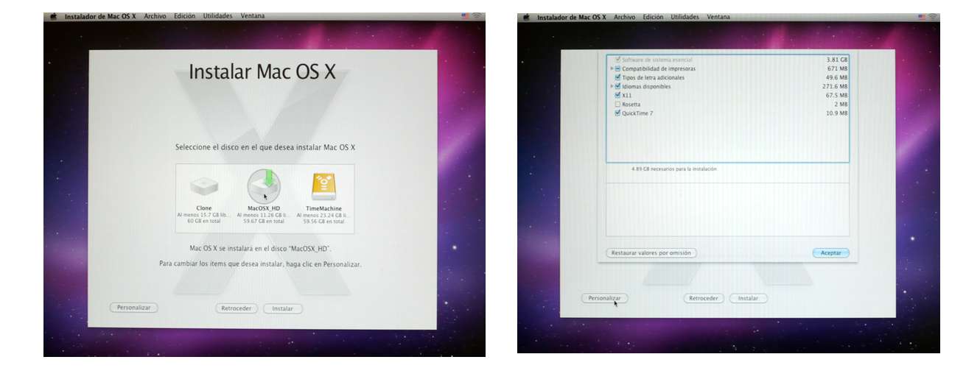Image resolution: width=980 pixels, height=368 pixels.
Task: Click the 67.5 MB size value
Action: point(836,95)
